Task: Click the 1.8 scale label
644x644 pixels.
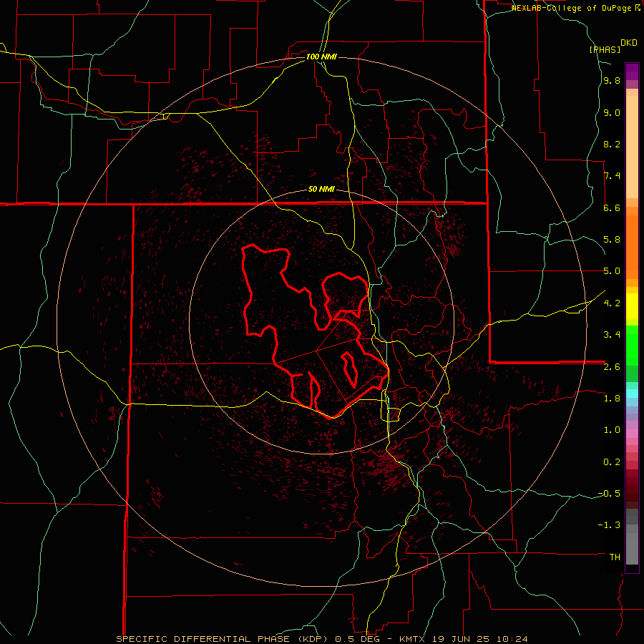Action: [x=612, y=399]
